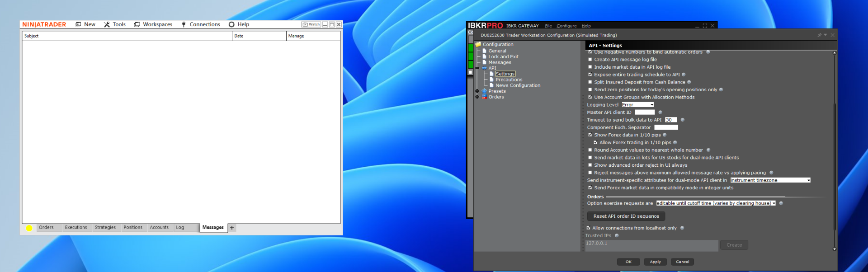Click Cancel in the configuration dialog
The width and height of the screenshot is (868, 272).
click(682, 262)
